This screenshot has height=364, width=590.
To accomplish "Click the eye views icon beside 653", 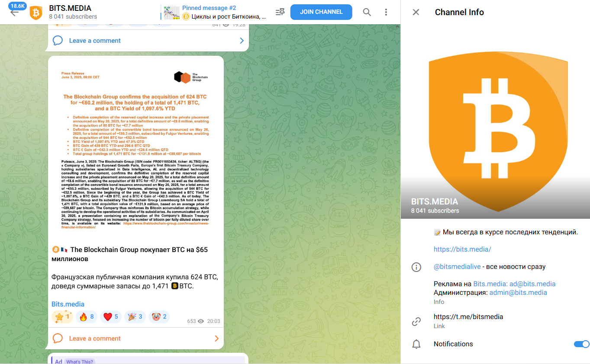I will [201, 321].
